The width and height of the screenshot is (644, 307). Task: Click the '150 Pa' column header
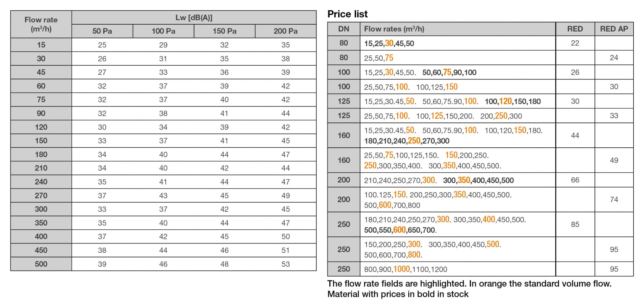pos(224,31)
